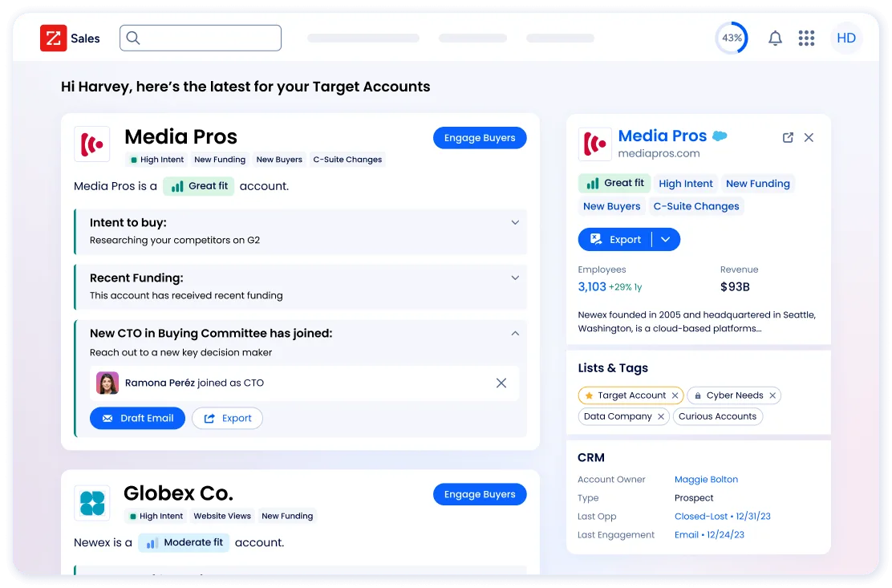Click Engage Buyers for Globex Co.
892x588 pixels.
coord(480,494)
